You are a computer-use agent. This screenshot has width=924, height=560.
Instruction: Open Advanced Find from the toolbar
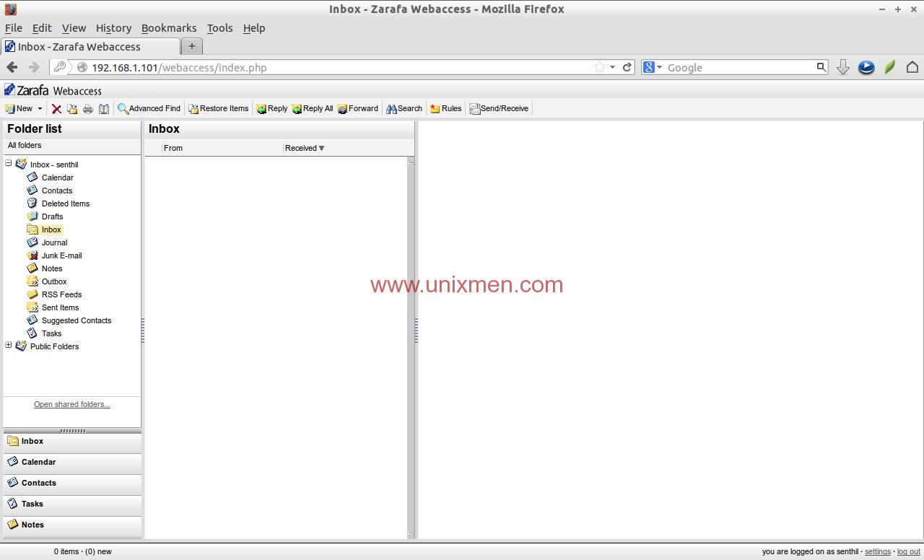click(x=149, y=109)
